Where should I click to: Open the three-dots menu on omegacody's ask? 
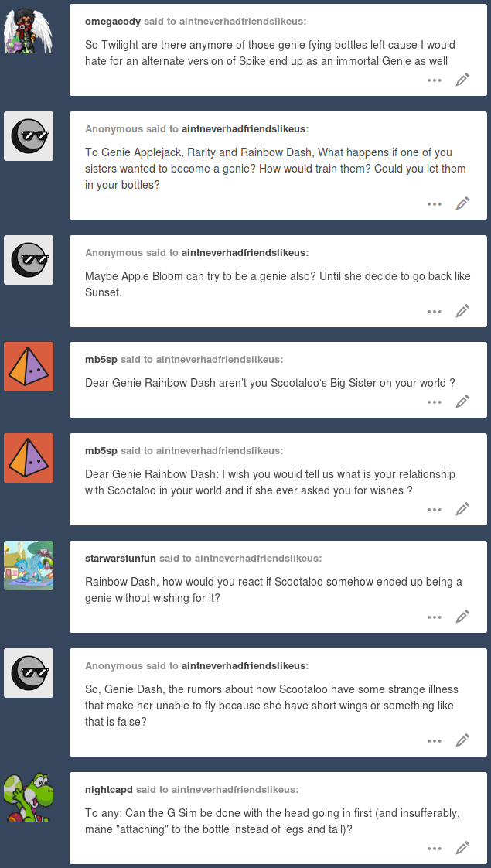pyautogui.click(x=435, y=80)
